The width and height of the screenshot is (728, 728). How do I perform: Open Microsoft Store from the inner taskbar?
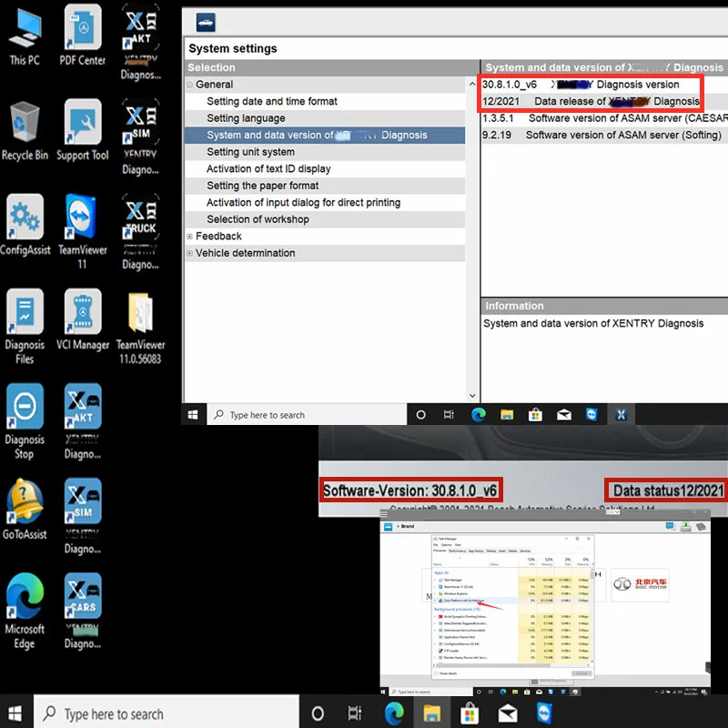535,415
